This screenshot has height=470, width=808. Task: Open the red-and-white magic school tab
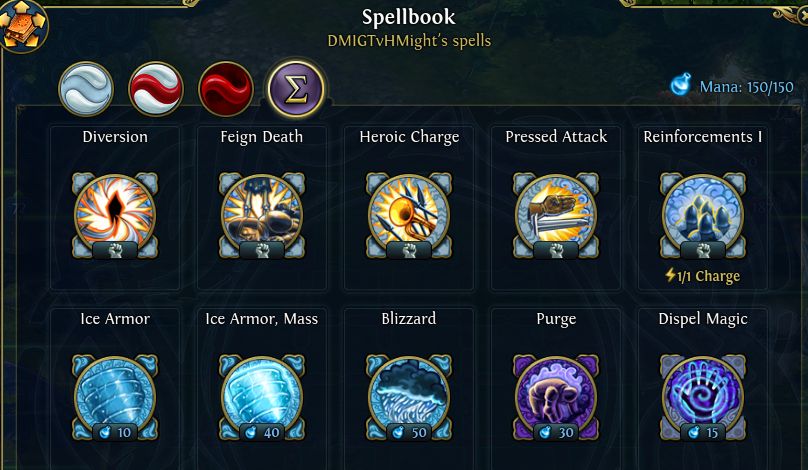coord(156,89)
